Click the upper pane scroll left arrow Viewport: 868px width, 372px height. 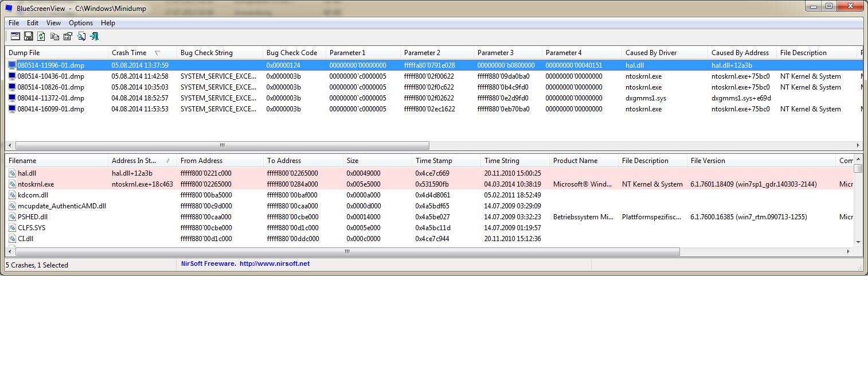pyautogui.click(x=9, y=146)
